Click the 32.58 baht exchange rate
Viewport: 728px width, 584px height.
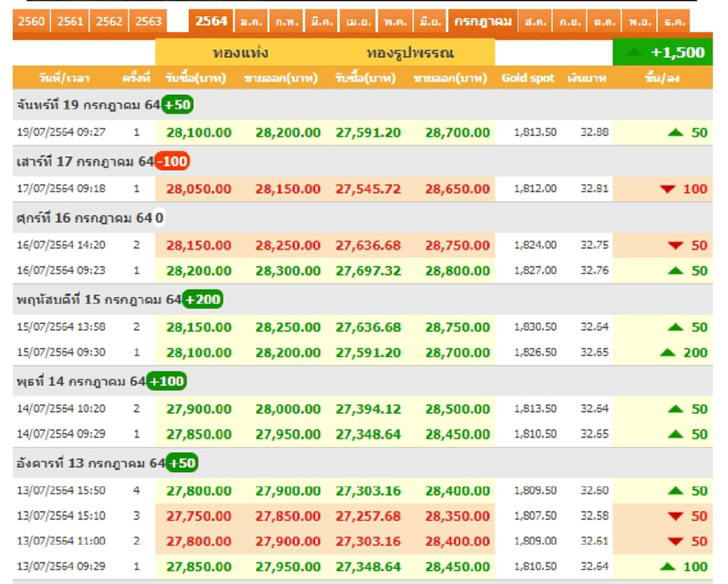click(594, 516)
